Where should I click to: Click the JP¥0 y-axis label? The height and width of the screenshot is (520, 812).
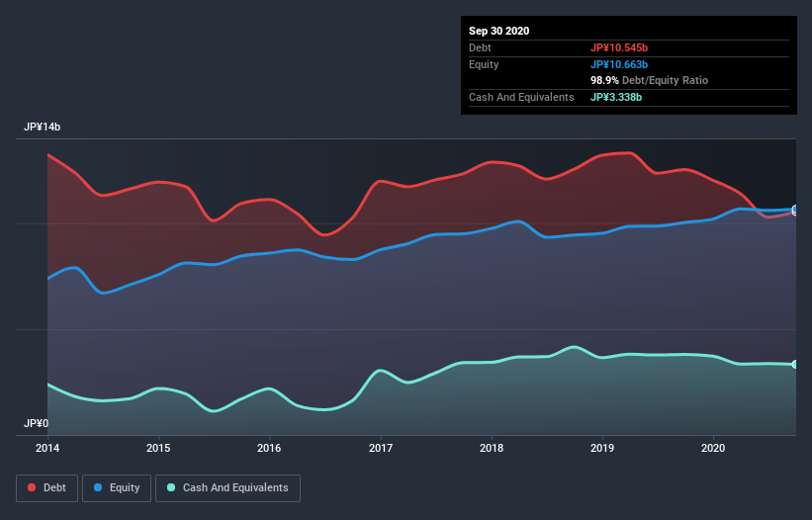click(x=36, y=424)
